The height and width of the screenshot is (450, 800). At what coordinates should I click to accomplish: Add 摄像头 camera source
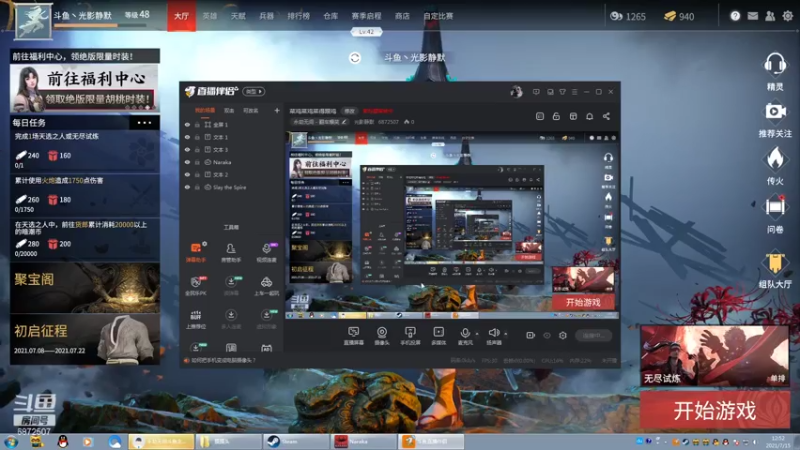382,336
